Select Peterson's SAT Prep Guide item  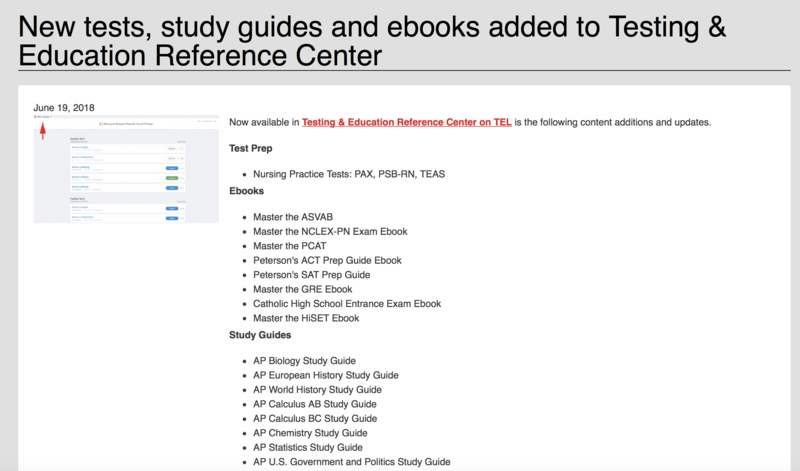312,275
